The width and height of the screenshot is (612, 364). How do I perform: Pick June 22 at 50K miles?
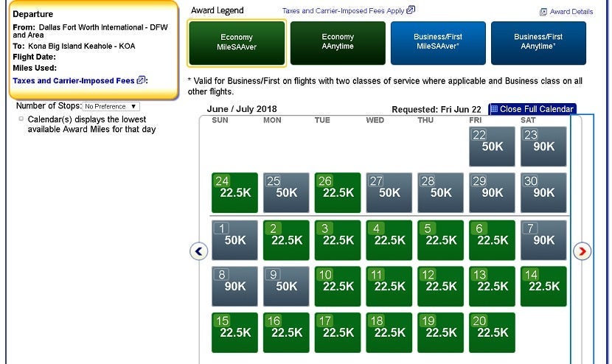492,146
